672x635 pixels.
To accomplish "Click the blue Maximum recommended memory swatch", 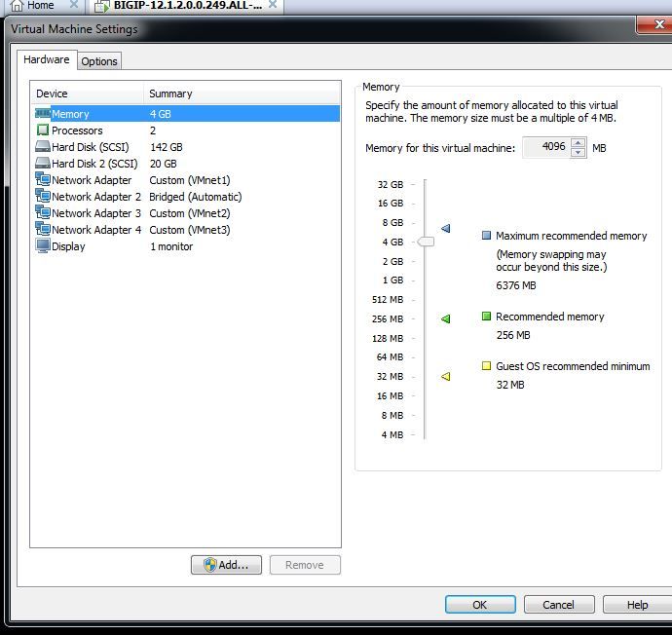I will click(x=486, y=236).
